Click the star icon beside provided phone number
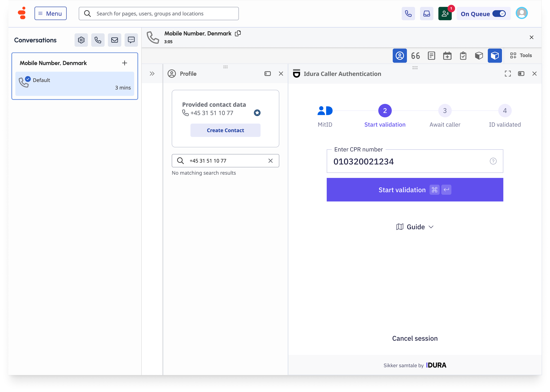Image resolution: width=550 pixels, height=392 pixels. coord(257,113)
